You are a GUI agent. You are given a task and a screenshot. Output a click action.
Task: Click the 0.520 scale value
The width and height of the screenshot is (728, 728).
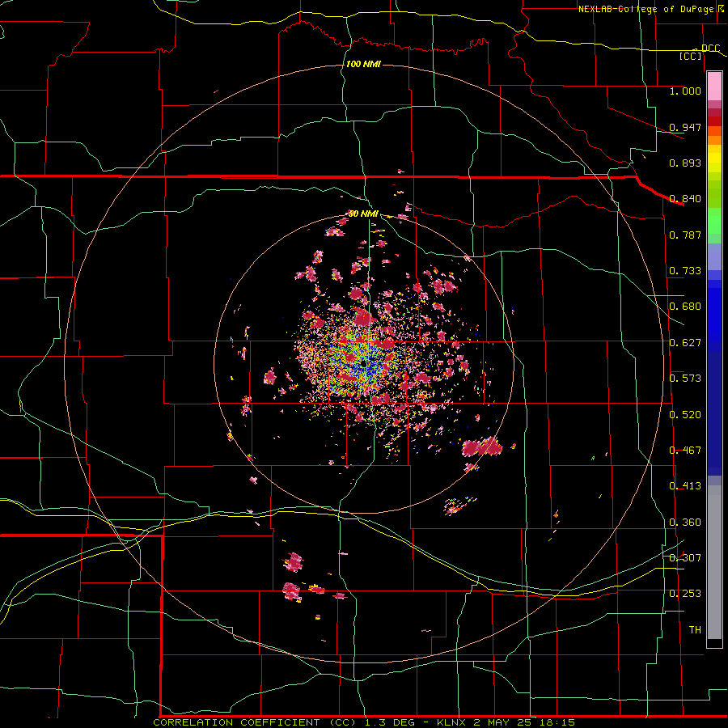coord(685,415)
